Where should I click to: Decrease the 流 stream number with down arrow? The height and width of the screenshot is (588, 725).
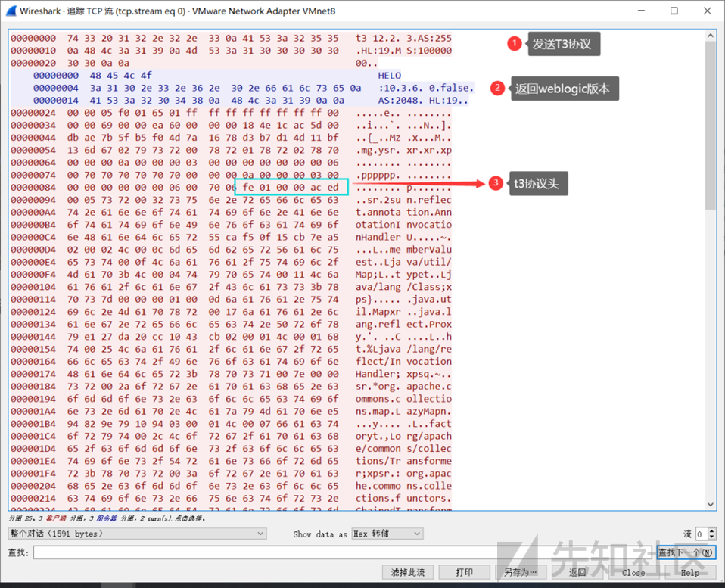click(x=711, y=537)
